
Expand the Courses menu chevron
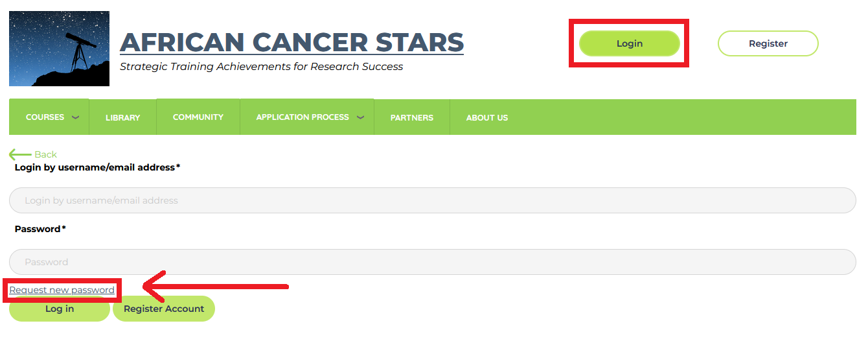[75, 117]
